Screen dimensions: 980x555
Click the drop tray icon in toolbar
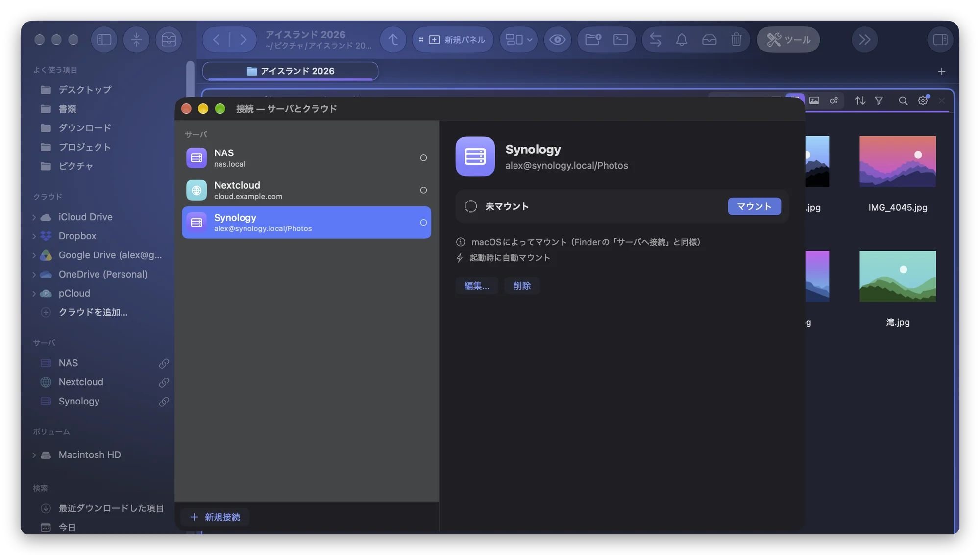709,40
